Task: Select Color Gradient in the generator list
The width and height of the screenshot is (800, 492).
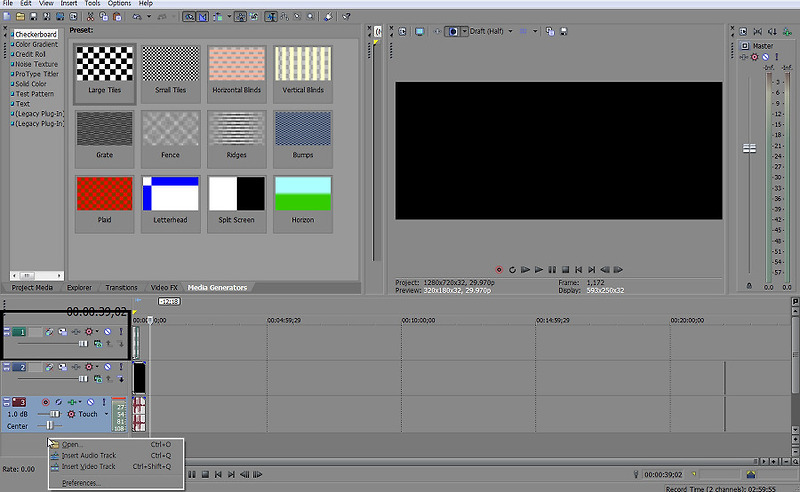Action: (36, 44)
